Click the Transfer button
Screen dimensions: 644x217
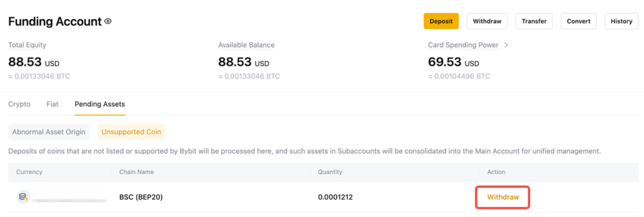(534, 21)
